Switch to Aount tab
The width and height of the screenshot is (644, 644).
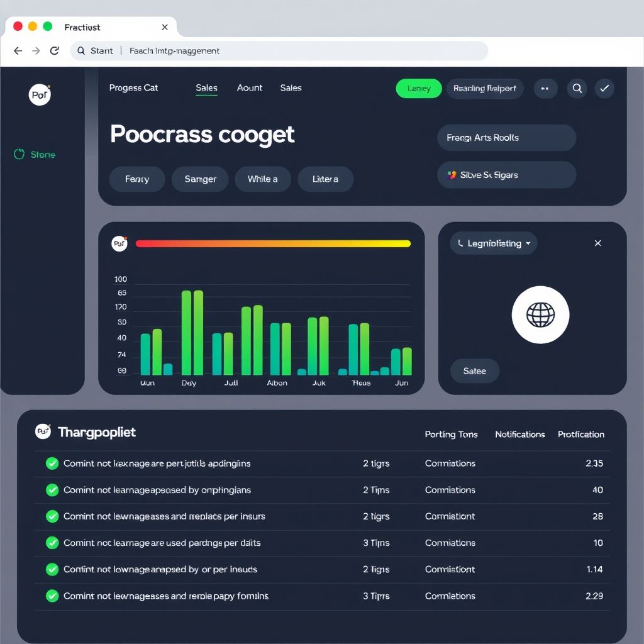(249, 88)
